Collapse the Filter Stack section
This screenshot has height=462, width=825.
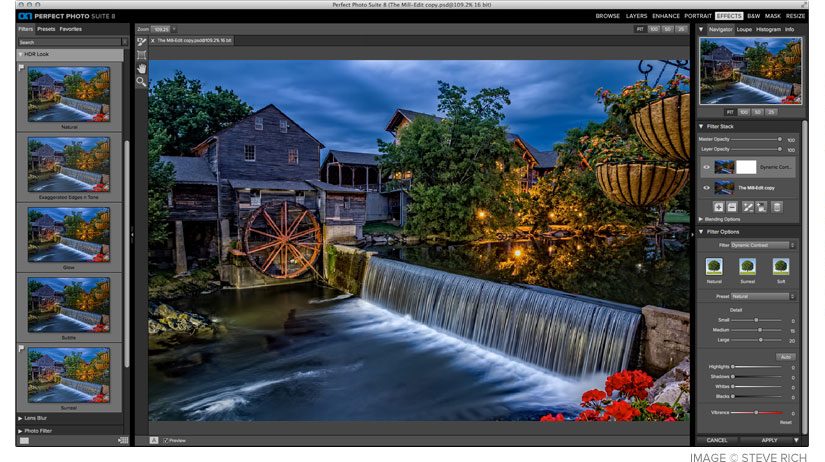tap(701, 126)
